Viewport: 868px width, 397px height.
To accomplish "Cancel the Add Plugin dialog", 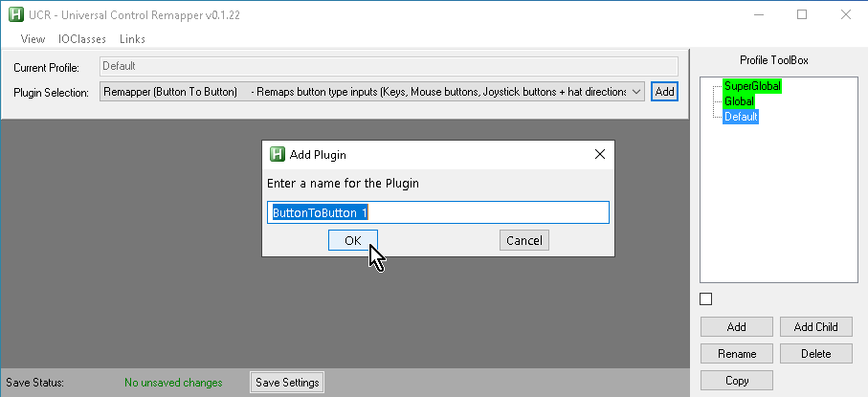I will [x=524, y=240].
